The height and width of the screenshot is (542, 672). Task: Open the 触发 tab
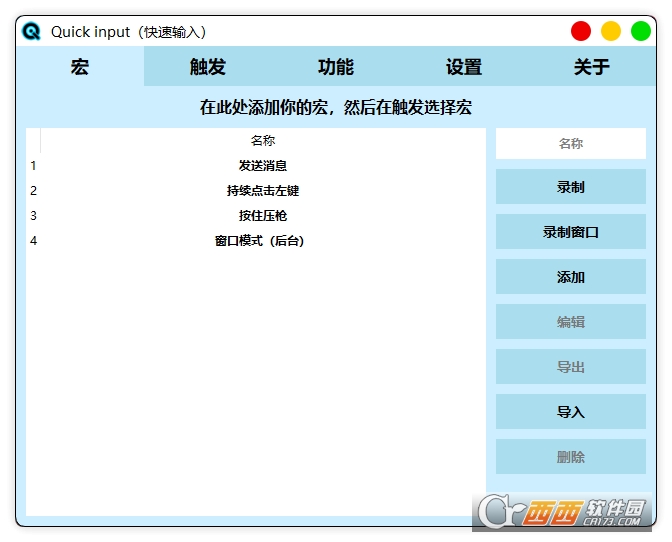208,66
